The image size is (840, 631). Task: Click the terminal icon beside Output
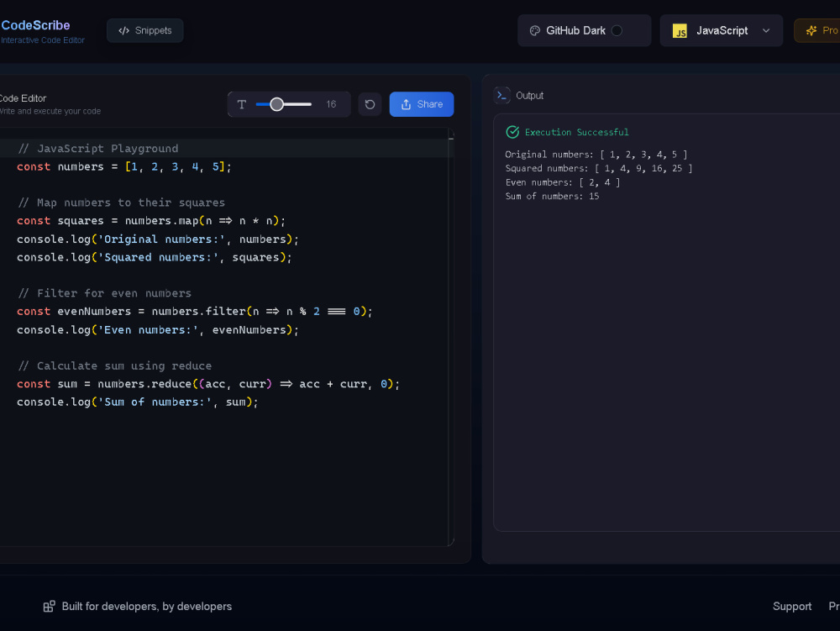pyautogui.click(x=502, y=95)
